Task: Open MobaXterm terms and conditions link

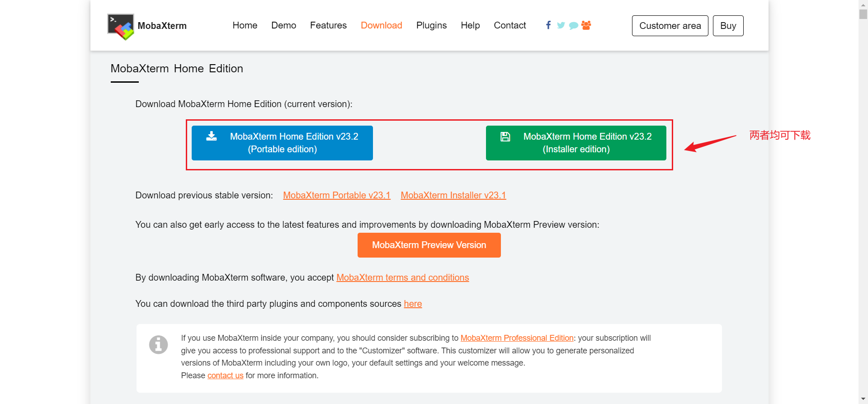Action: click(x=403, y=277)
